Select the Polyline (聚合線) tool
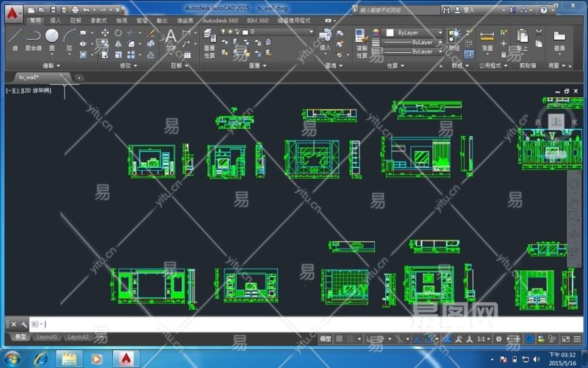The image size is (588, 368). [x=33, y=40]
